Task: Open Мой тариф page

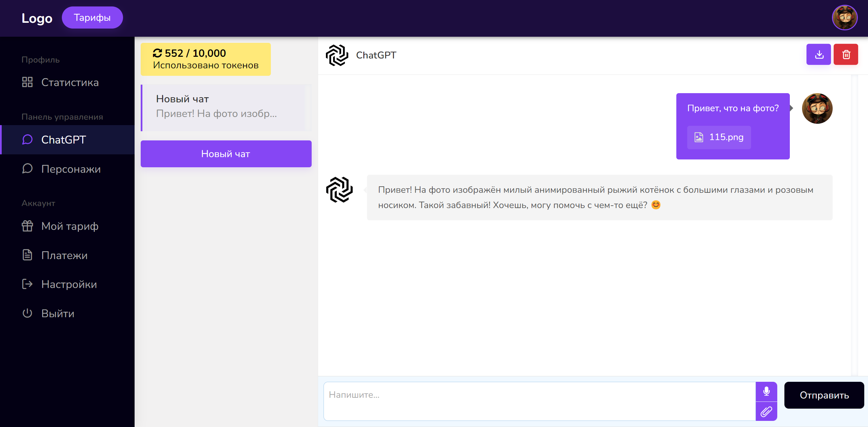Action: [70, 226]
